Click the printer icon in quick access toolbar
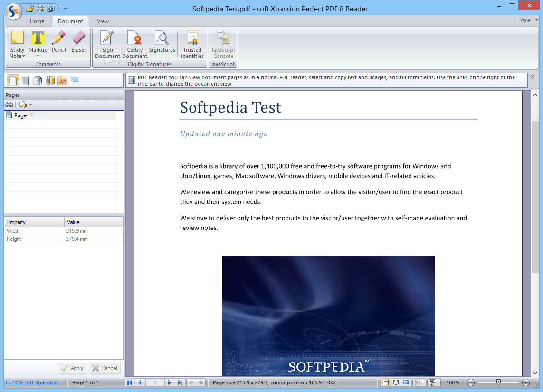The image size is (543, 392). (40, 8)
